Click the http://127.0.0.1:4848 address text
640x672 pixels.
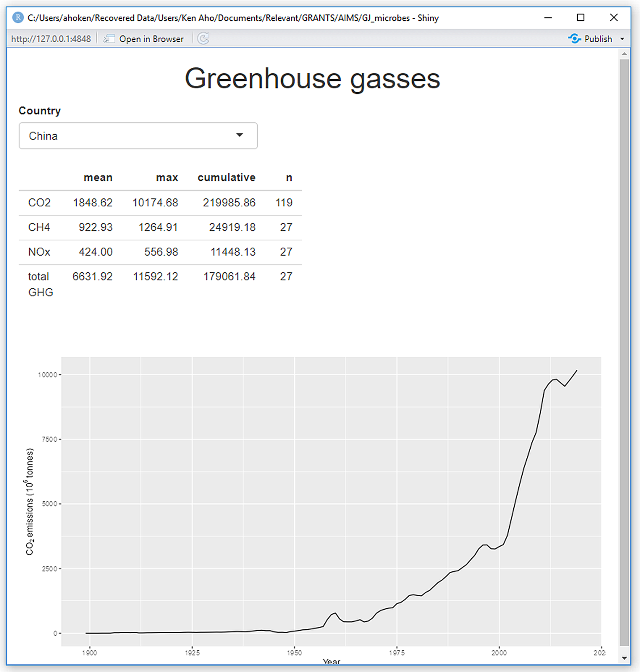[x=51, y=39]
